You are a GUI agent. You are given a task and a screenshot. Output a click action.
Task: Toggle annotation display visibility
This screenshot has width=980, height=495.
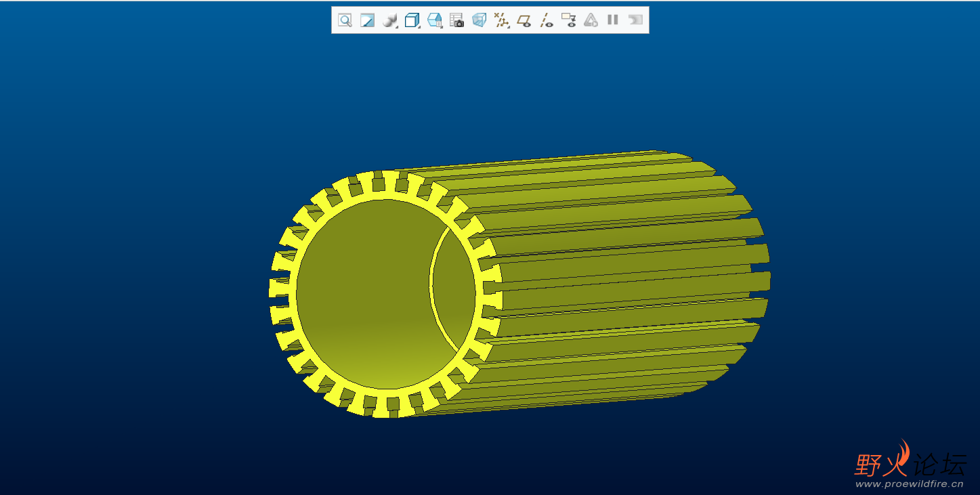click(569, 20)
